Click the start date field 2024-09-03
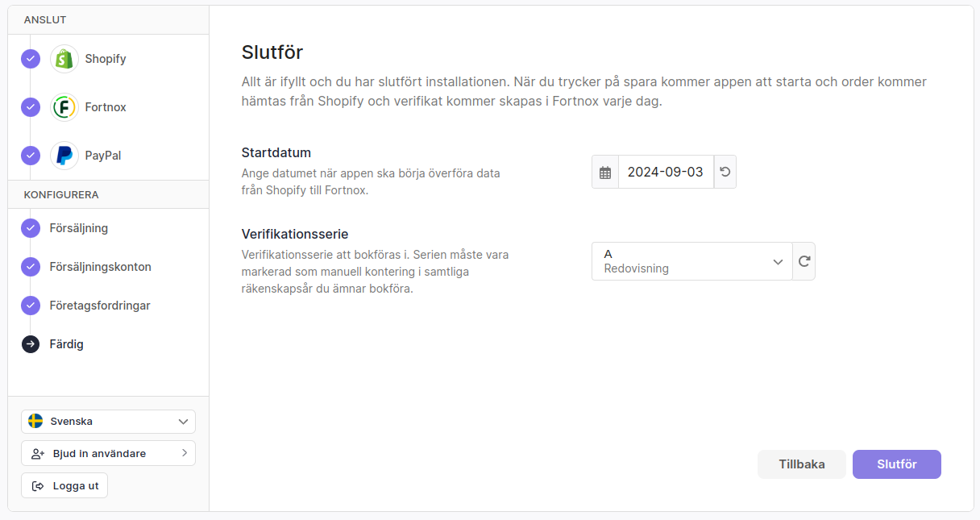Viewport: 980px width, 520px height. click(x=665, y=173)
